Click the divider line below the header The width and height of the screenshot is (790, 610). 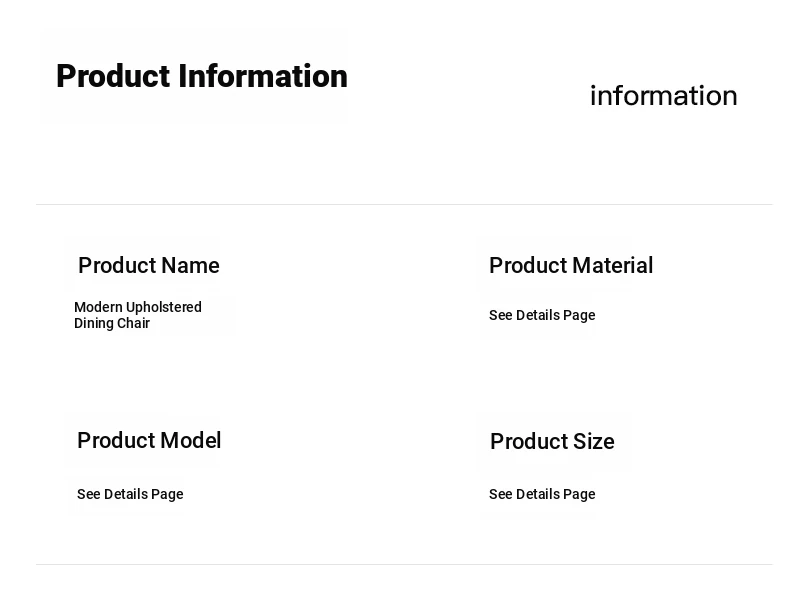pos(403,205)
